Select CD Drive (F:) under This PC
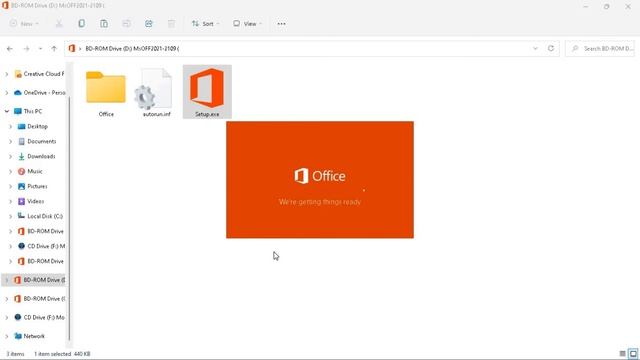This screenshot has height=360, width=640. click(41, 246)
